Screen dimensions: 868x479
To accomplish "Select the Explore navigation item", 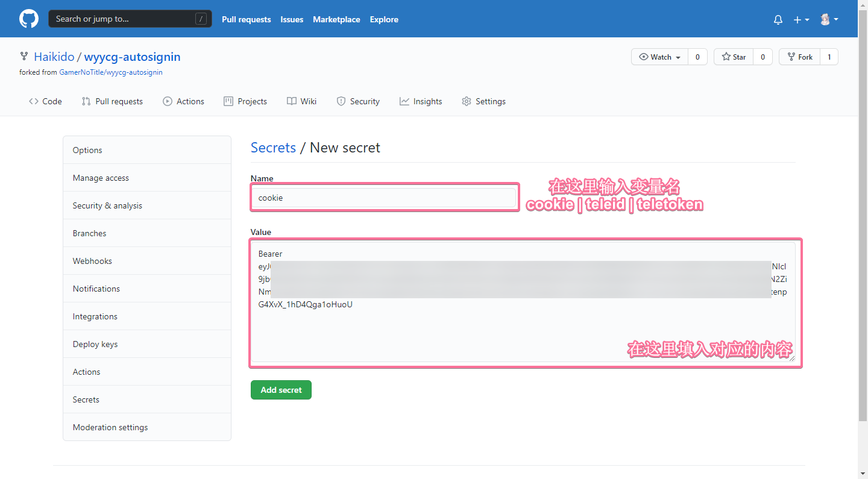I will coord(384,19).
